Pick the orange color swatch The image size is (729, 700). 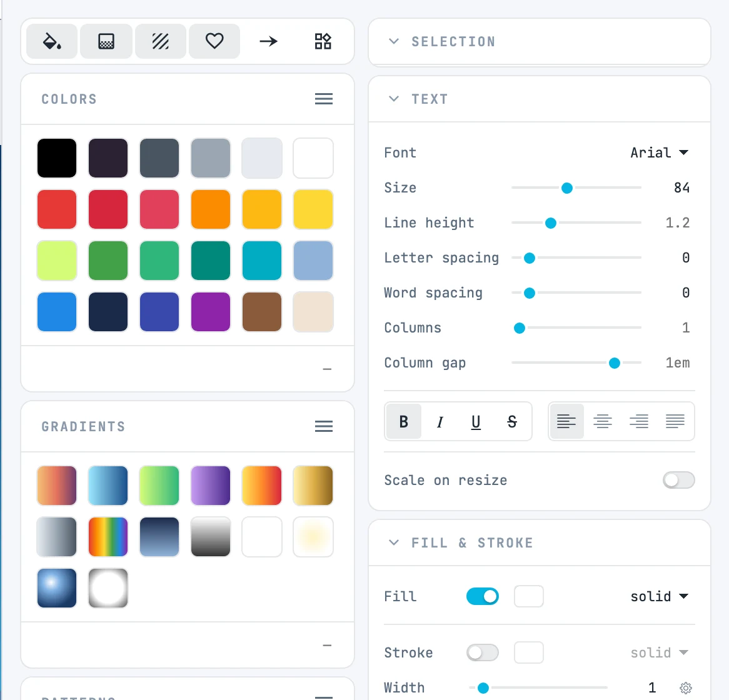pos(211,209)
